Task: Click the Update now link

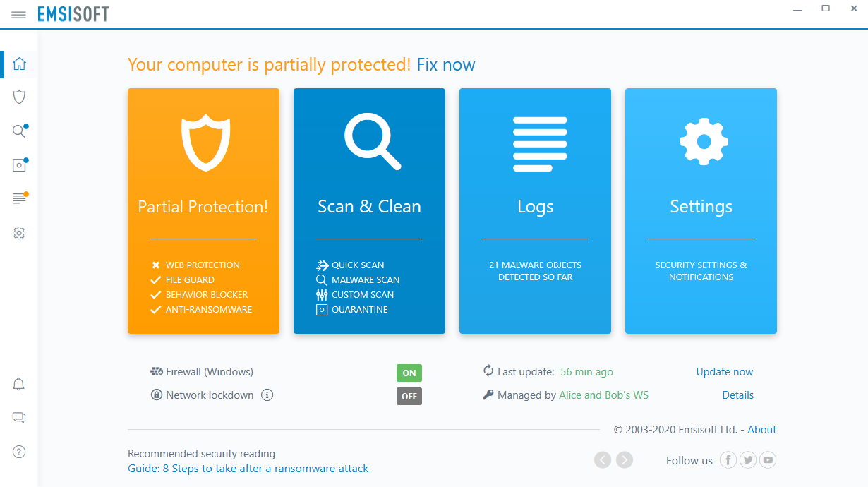Action: (x=725, y=372)
